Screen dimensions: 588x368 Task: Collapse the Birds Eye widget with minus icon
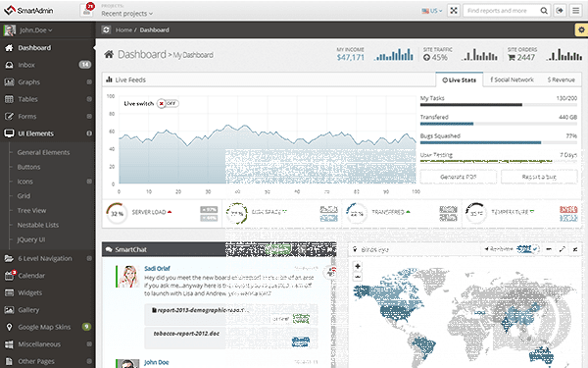549,249
